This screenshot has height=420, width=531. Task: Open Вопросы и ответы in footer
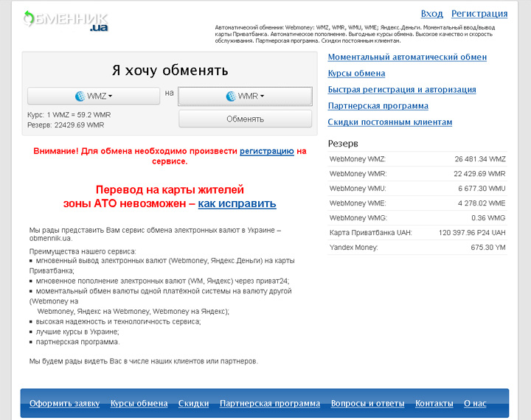coord(367,403)
